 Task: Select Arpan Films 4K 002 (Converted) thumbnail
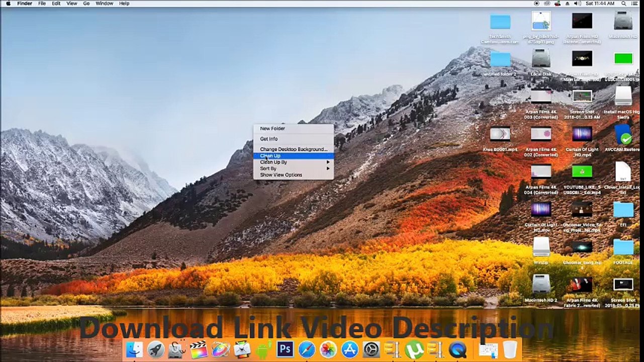pyautogui.click(x=541, y=134)
